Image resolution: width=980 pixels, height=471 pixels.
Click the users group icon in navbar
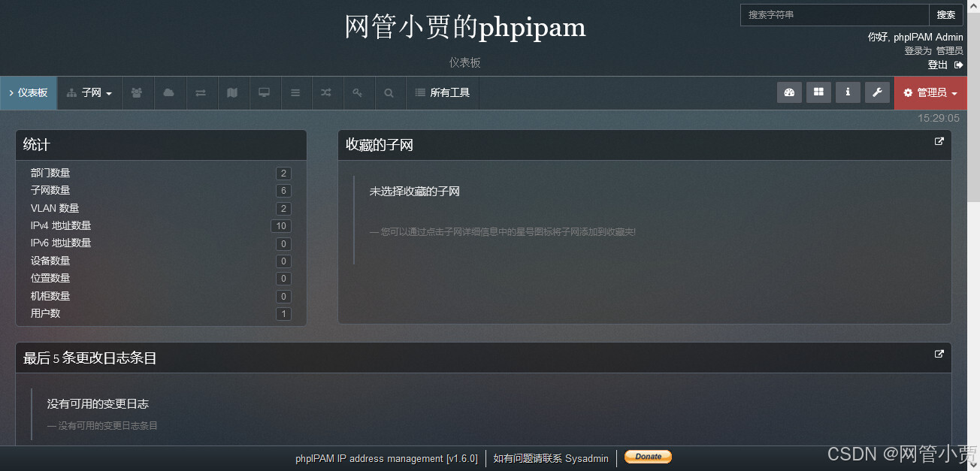[x=137, y=93]
